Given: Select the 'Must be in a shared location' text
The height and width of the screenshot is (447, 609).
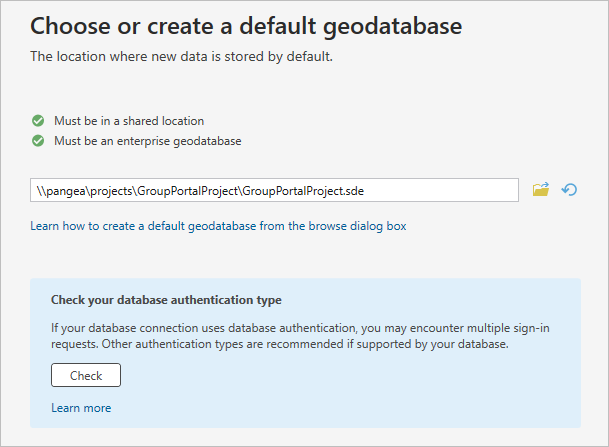Looking at the screenshot, I should [x=129, y=121].
